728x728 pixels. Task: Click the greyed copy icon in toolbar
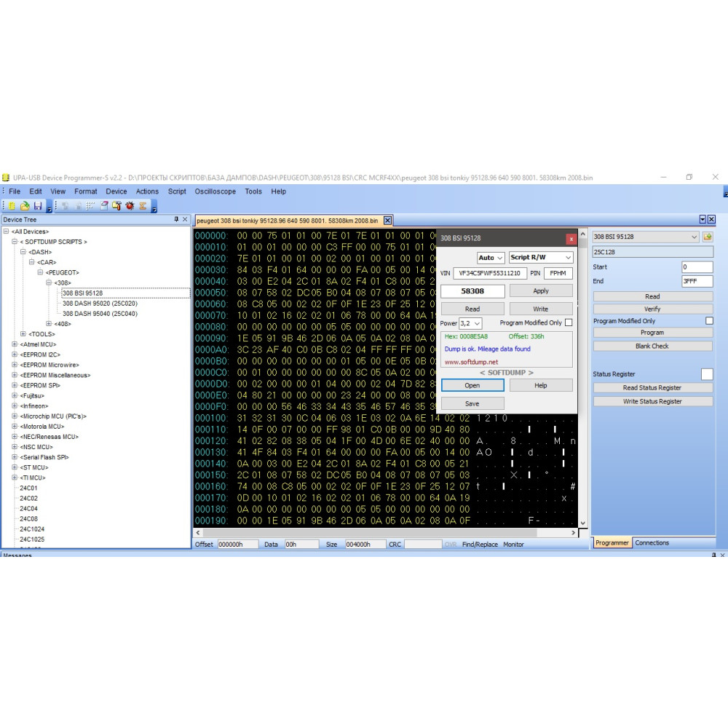65,206
